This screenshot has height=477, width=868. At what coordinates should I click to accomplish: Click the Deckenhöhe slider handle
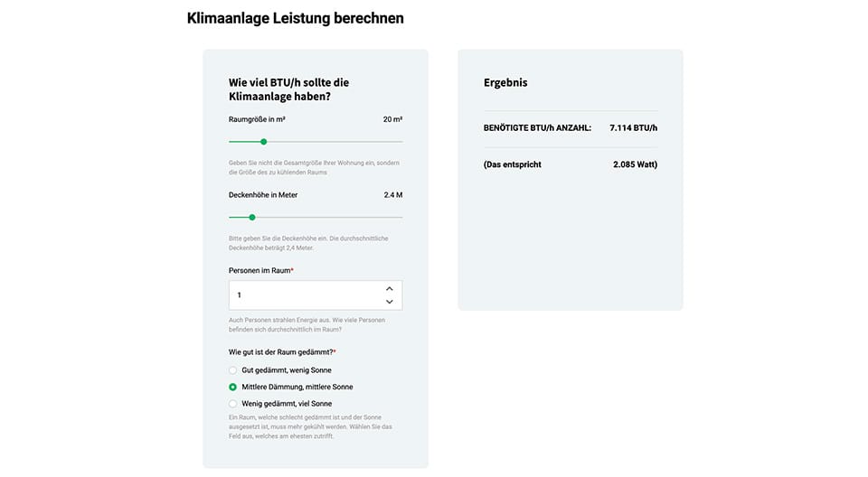pos(252,217)
